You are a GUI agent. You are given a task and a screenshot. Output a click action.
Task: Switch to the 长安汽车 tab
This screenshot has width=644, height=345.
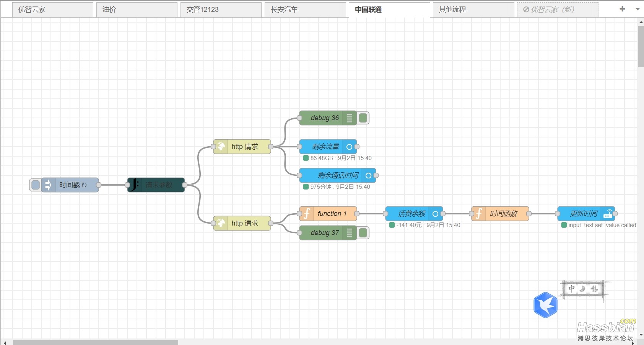pyautogui.click(x=305, y=10)
